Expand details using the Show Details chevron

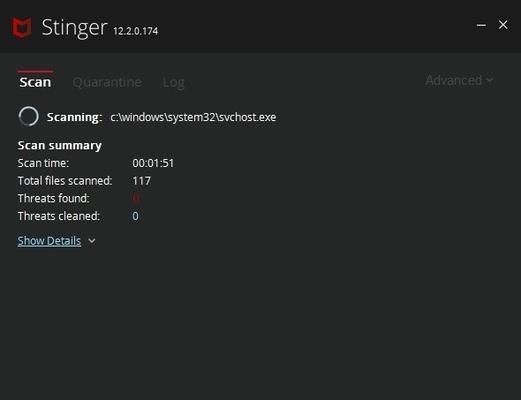click(x=92, y=241)
